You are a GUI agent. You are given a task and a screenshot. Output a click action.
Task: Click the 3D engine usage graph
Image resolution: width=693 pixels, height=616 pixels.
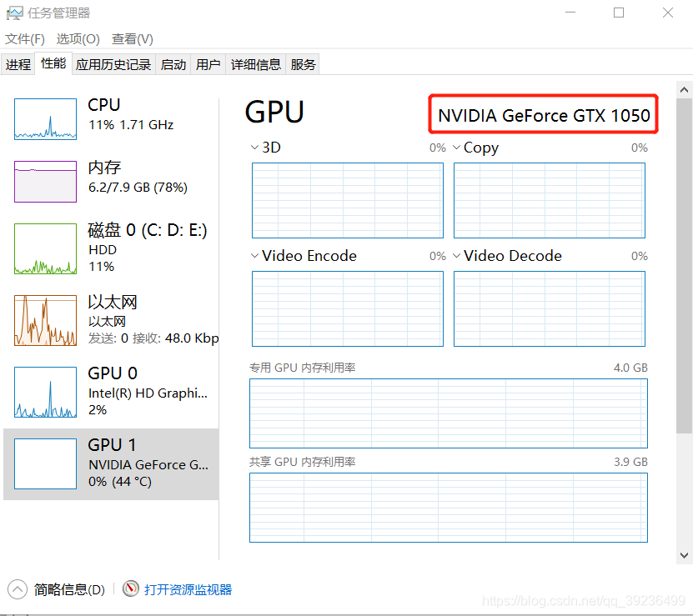pos(348,200)
